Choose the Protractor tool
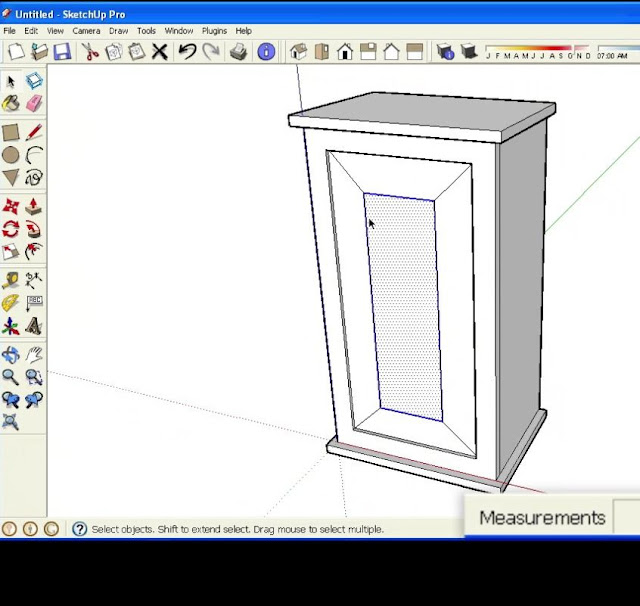Image resolution: width=640 pixels, height=606 pixels. (11, 303)
